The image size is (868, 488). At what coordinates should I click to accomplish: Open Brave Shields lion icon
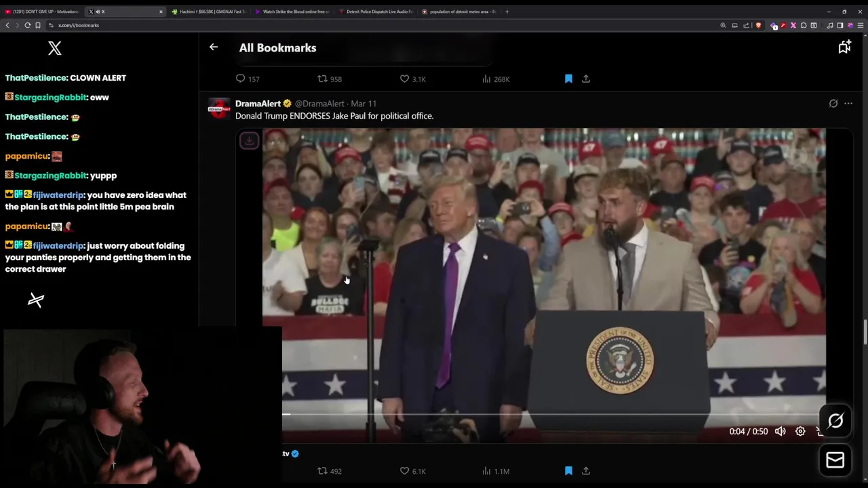[758, 25]
